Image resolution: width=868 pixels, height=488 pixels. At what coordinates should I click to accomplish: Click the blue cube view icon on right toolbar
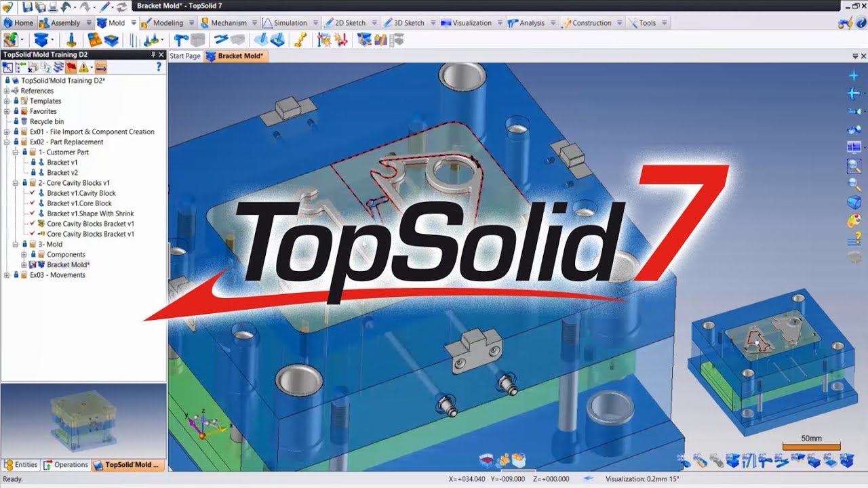click(854, 203)
